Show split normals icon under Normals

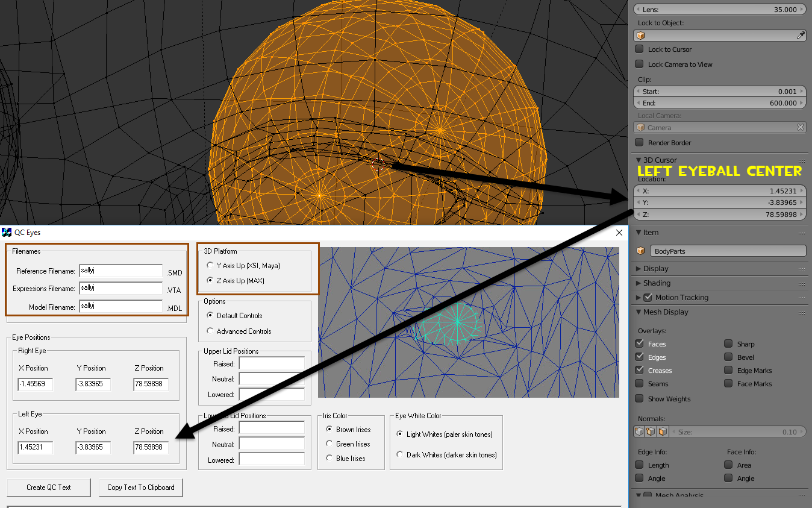tap(651, 432)
